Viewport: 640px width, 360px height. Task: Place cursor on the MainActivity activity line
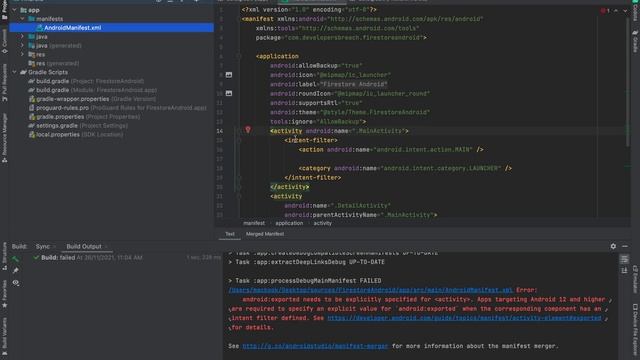339,131
